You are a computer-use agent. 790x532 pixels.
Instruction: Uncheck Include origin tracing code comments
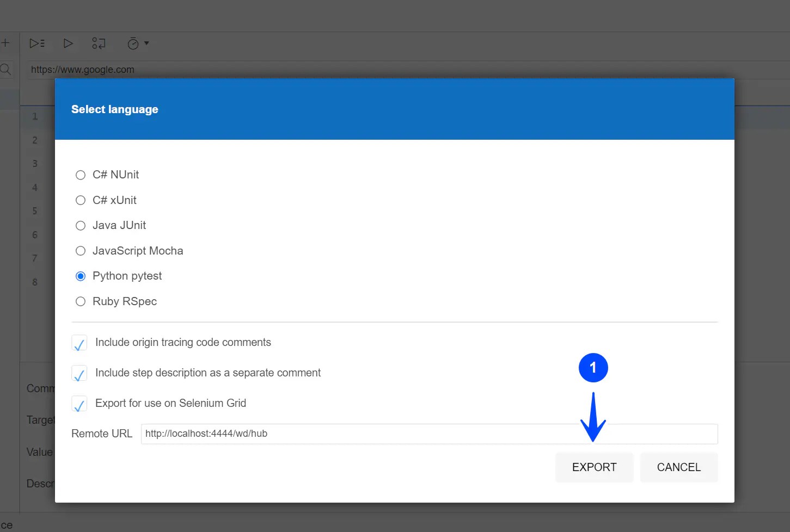coord(79,343)
